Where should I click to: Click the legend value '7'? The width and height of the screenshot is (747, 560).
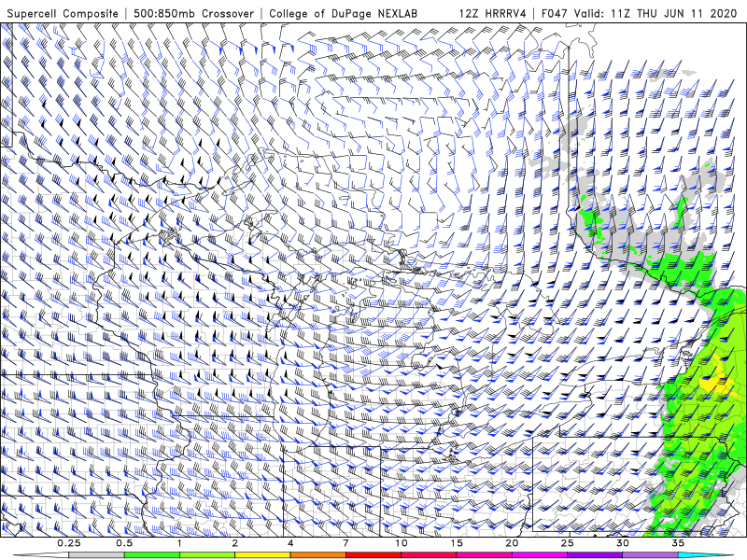[345, 543]
